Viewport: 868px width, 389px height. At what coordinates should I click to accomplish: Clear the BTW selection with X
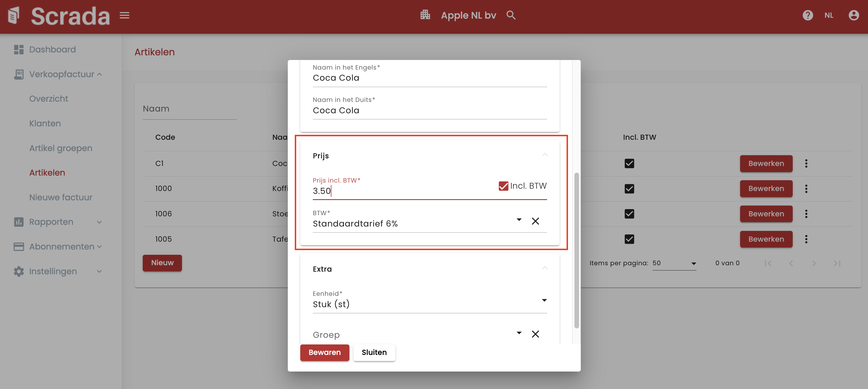point(535,221)
